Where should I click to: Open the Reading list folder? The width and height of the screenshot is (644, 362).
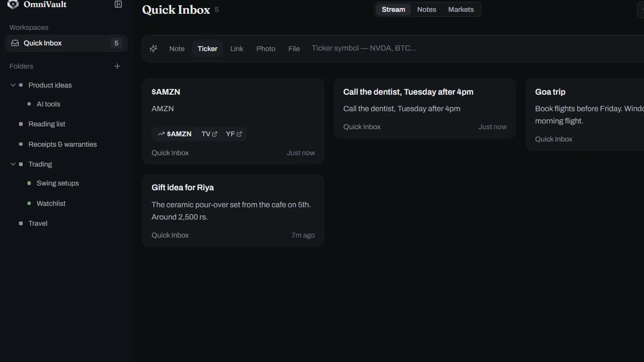47,124
